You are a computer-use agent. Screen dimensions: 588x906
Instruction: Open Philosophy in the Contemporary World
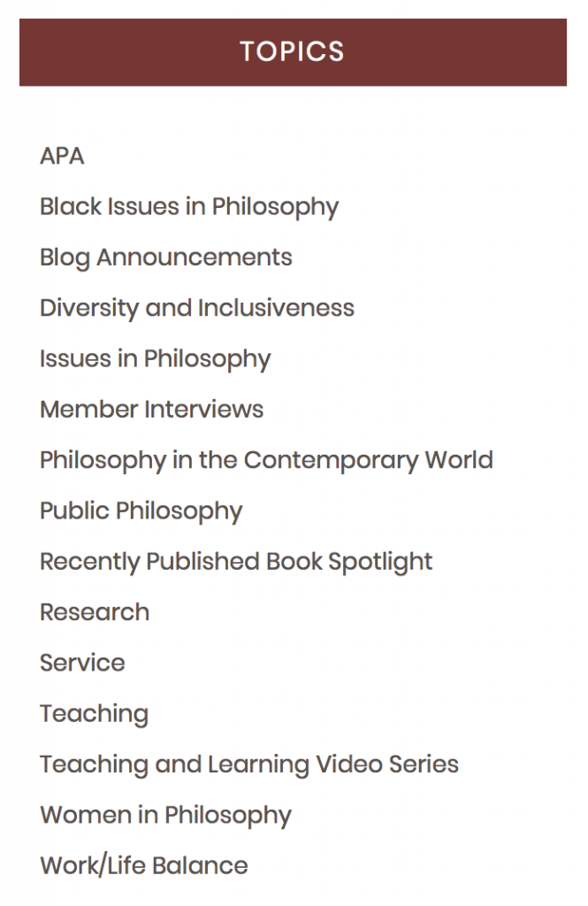(265, 459)
